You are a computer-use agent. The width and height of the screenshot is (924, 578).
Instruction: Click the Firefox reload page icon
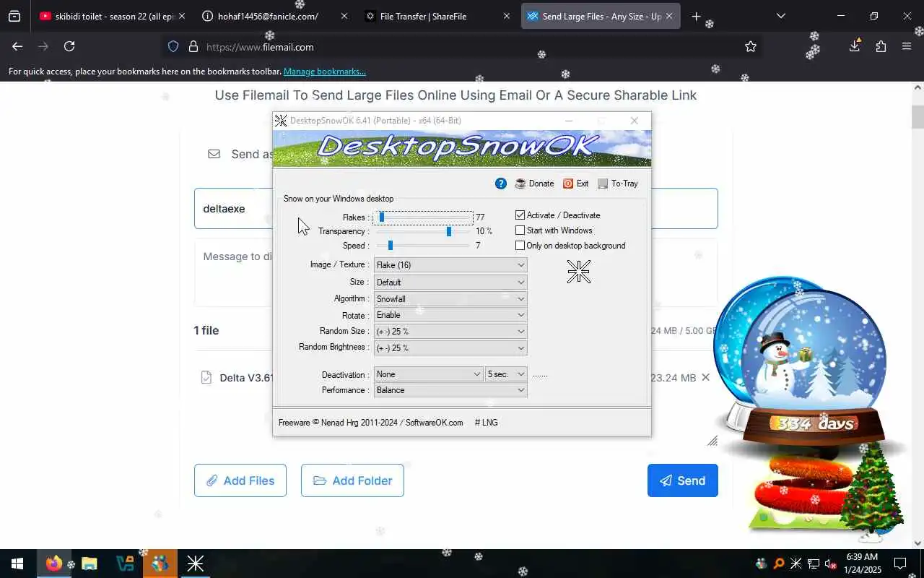tap(69, 46)
